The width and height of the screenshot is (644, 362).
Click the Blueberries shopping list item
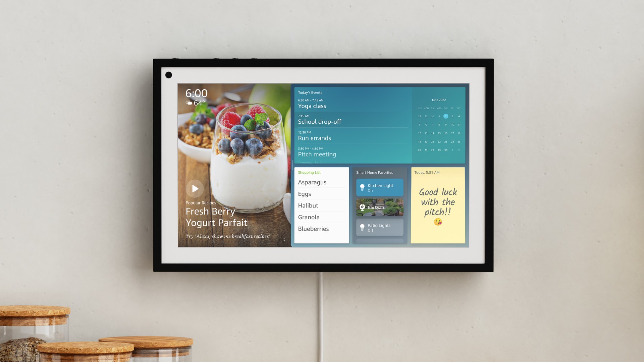[313, 229]
